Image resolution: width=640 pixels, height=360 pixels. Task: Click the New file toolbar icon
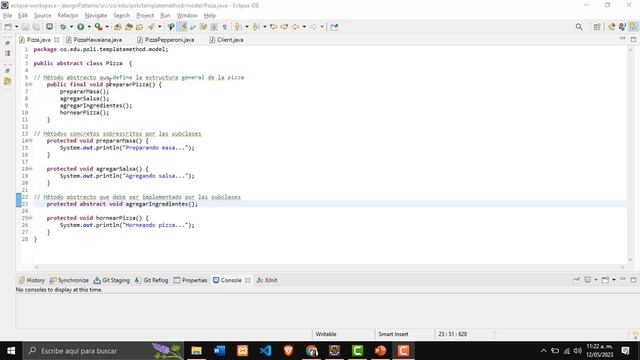coord(8,27)
